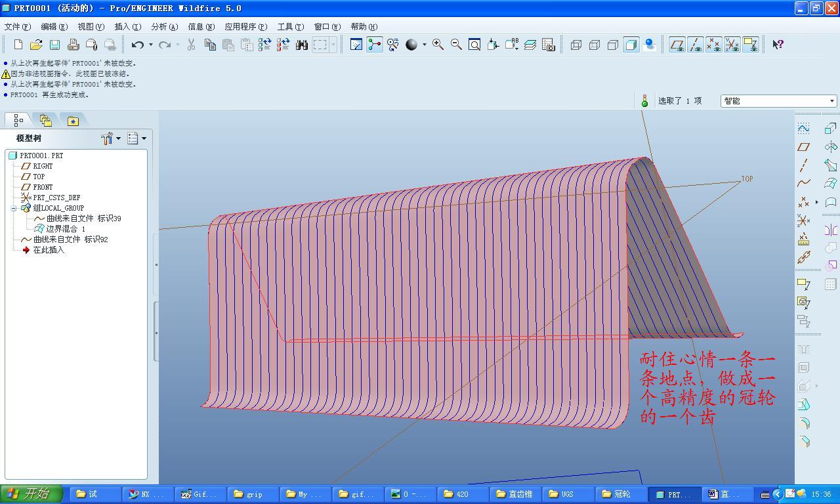Create a new file from toolbar
The height and width of the screenshot is (504, 840).
18,45
